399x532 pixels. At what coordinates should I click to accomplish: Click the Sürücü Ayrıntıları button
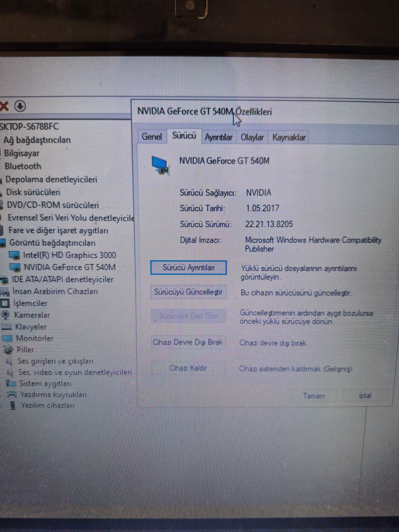click(x=188, y=268)
